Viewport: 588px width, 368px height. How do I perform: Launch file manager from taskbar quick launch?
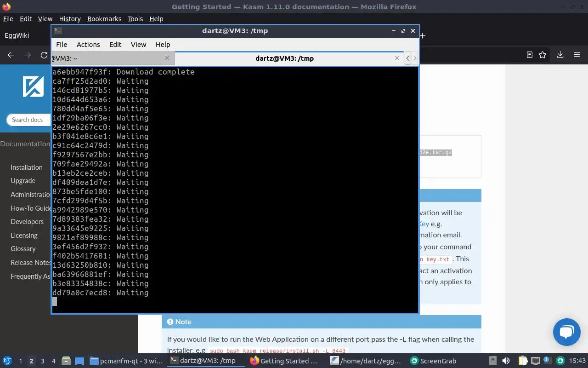tap(66, 361)
